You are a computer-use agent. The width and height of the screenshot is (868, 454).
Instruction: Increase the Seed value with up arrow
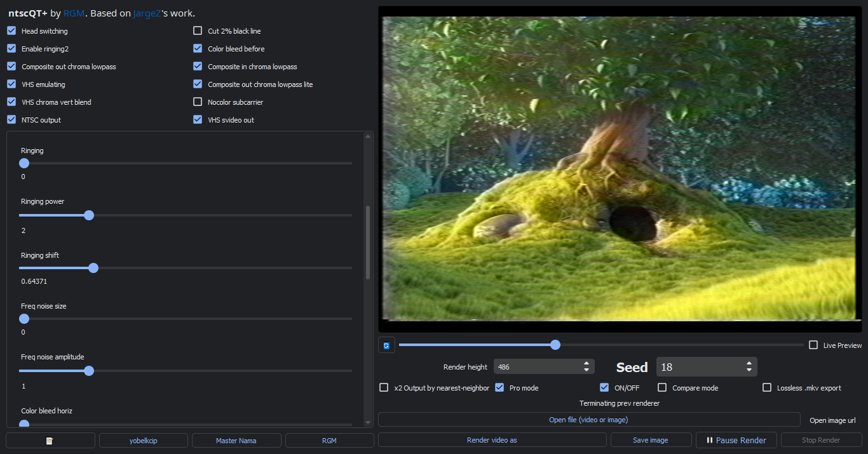(749, 364)
